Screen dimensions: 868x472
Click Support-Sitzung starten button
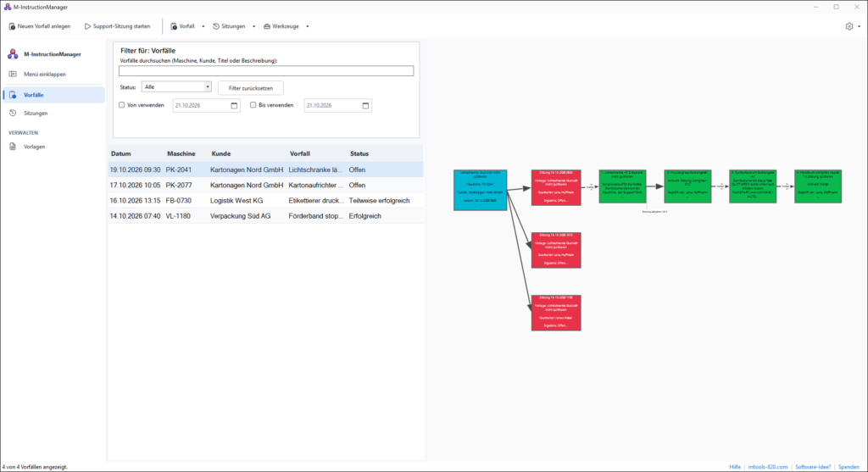click(x=117, y=26)
